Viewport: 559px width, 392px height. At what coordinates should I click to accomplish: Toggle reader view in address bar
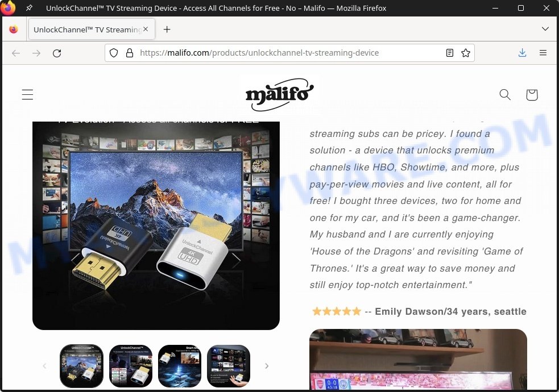450,53
